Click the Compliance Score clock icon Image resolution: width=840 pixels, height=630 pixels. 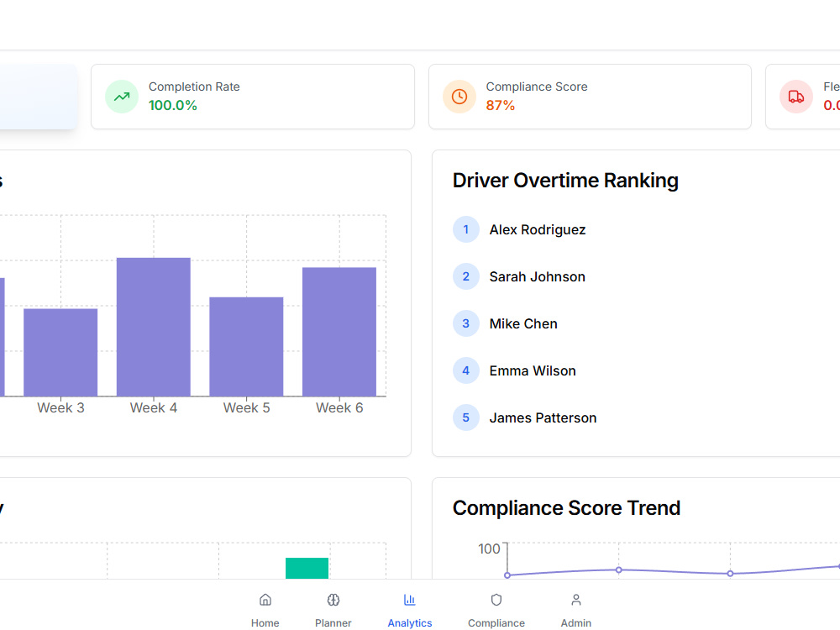click(459, 97)
